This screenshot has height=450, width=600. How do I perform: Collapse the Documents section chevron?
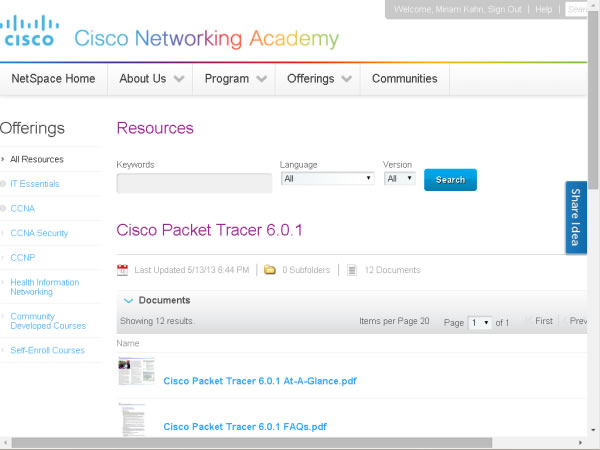pyautogui.click(x=128, y=300)
